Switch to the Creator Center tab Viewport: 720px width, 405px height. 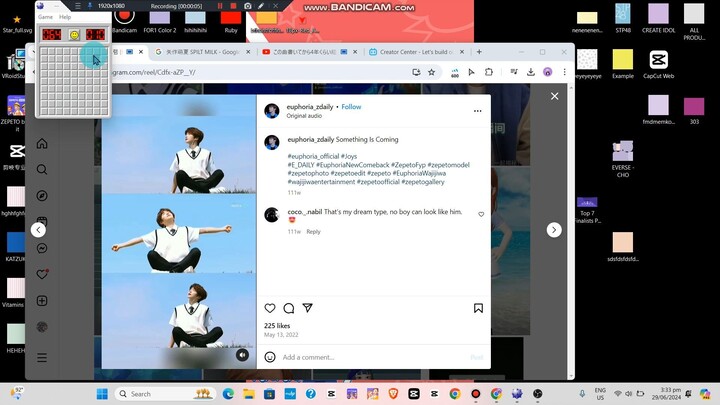click(x=417, y=52)
